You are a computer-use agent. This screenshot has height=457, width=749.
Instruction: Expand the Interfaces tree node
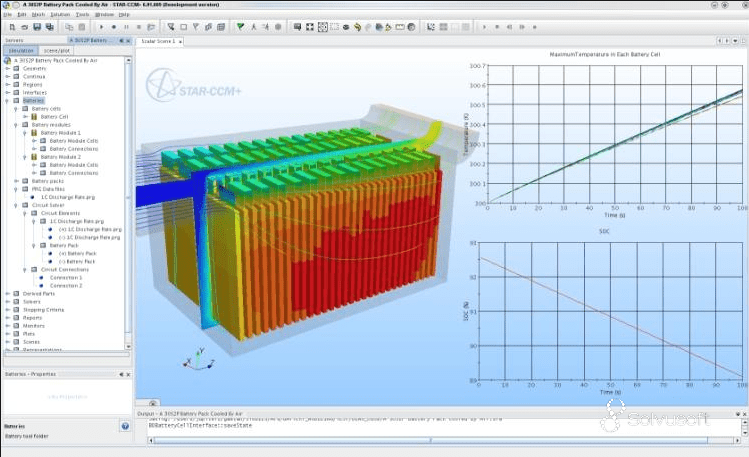tap(8, 93)
